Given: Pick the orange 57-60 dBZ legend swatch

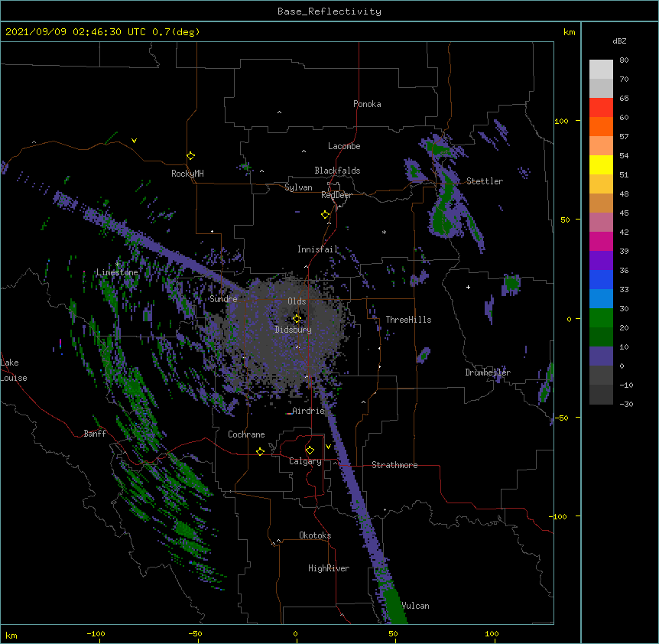Looking at the screenshot, I should 601,126.
